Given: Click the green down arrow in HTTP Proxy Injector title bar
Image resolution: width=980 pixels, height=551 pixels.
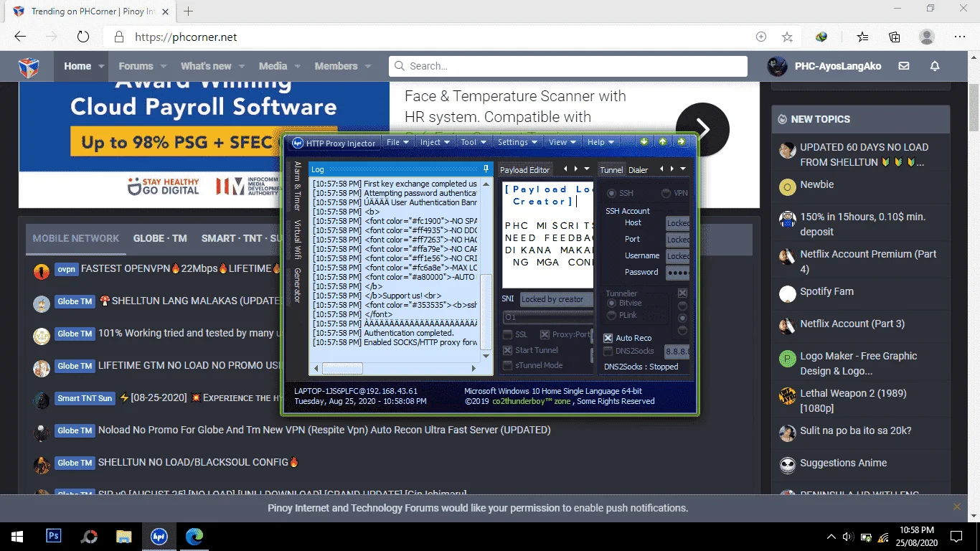Looking at the screenshot, I should 644,141.
